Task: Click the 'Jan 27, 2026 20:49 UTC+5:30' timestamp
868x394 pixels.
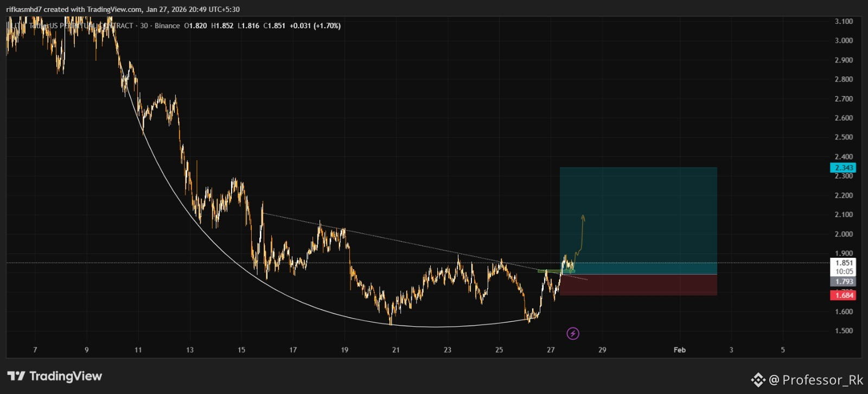Action: coord(193,9)
